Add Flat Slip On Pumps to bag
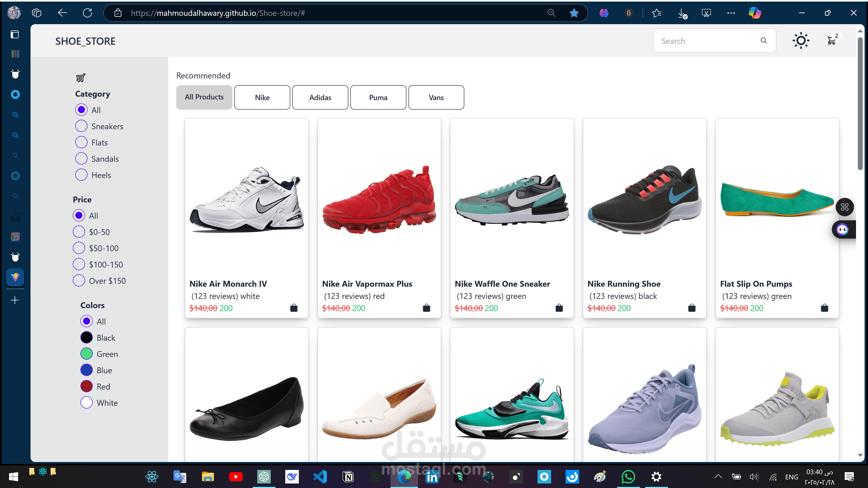Viewport: 868px width, 488px height. point(824,308)
